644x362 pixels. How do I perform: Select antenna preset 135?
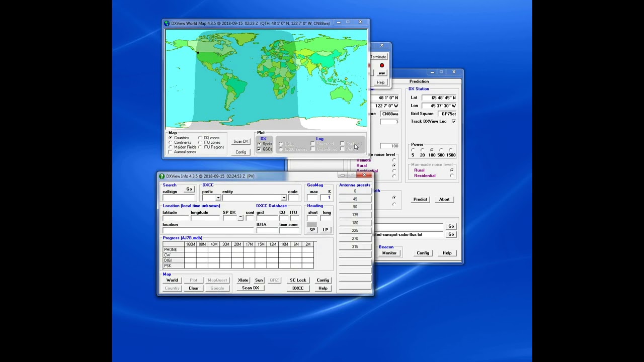point(355,215)
